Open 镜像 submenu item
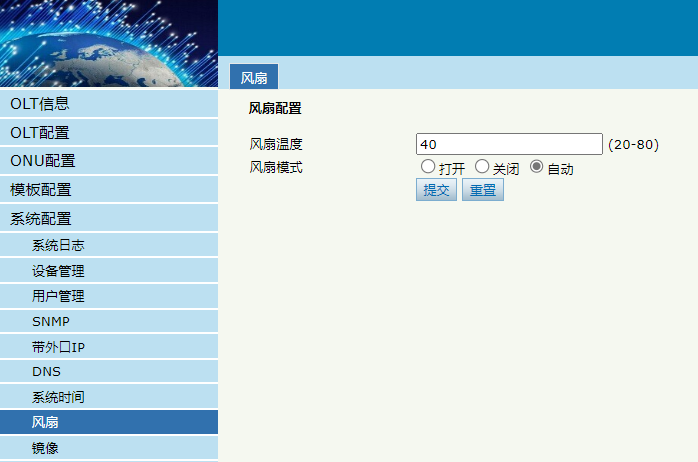The image size is (698, 462). point(109,447)
